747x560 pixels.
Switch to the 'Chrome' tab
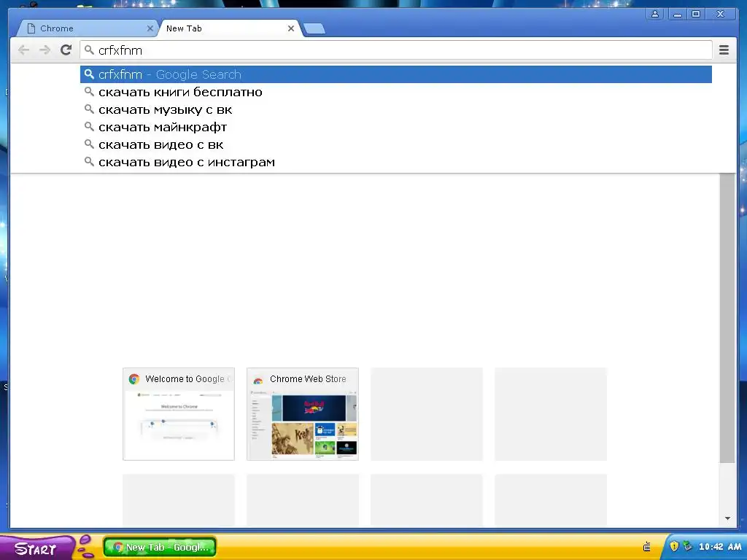pos(86,28)
